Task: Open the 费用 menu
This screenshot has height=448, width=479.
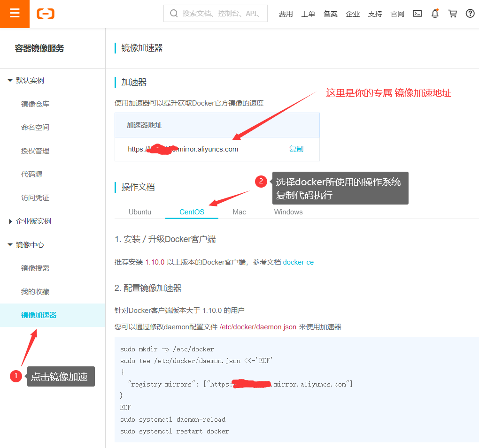Action: [x=286, y=14]
